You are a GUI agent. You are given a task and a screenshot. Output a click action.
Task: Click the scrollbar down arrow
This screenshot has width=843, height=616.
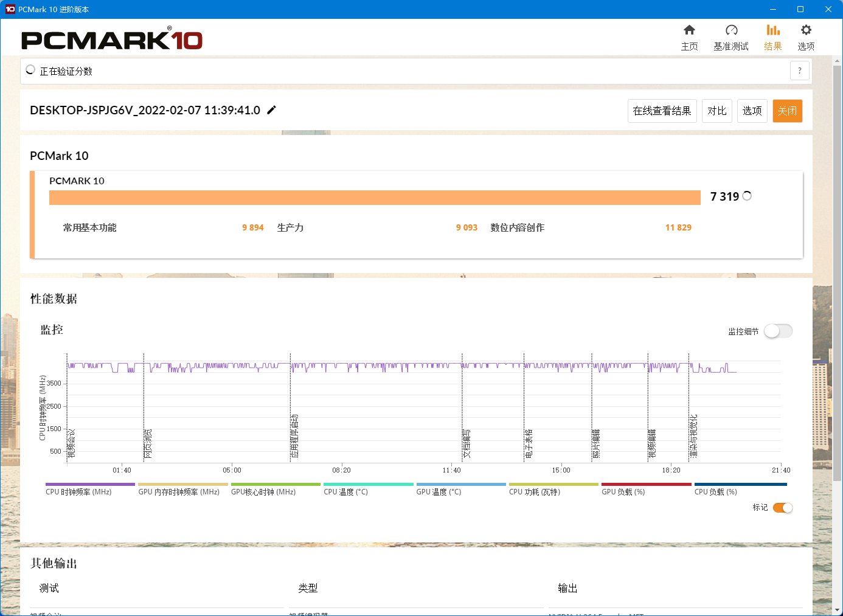coord(838,609)
